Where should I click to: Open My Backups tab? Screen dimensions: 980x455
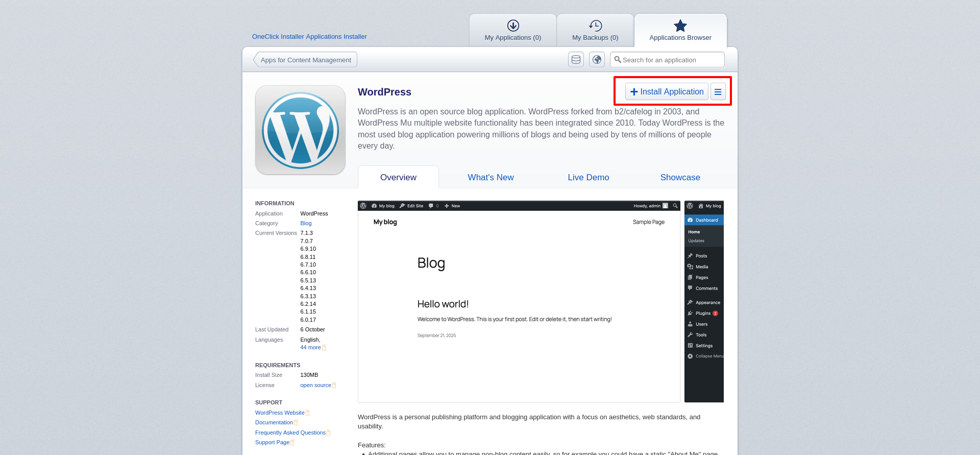595,31
